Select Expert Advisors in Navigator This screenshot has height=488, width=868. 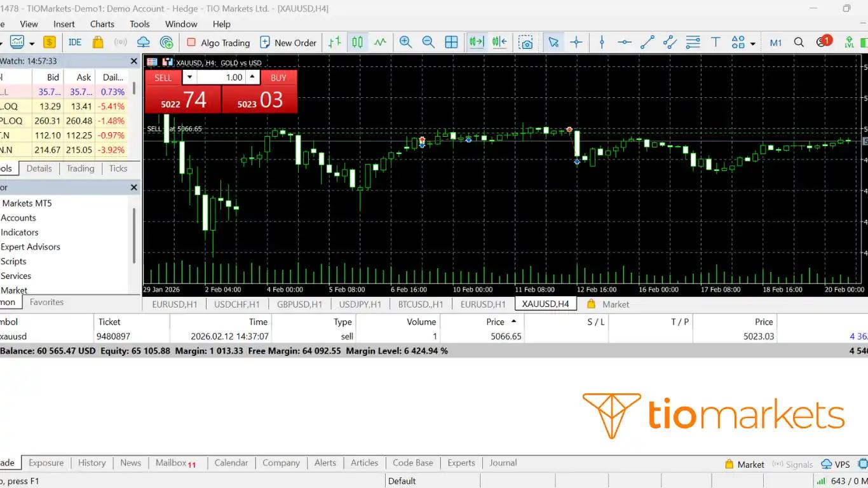tap(31, 247)
